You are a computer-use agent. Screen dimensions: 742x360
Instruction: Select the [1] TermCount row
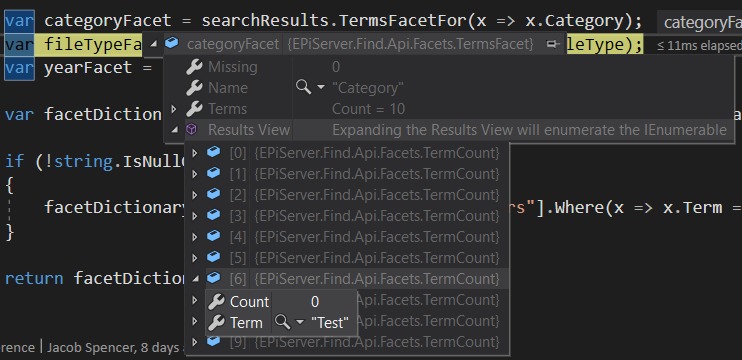(347, 174)
